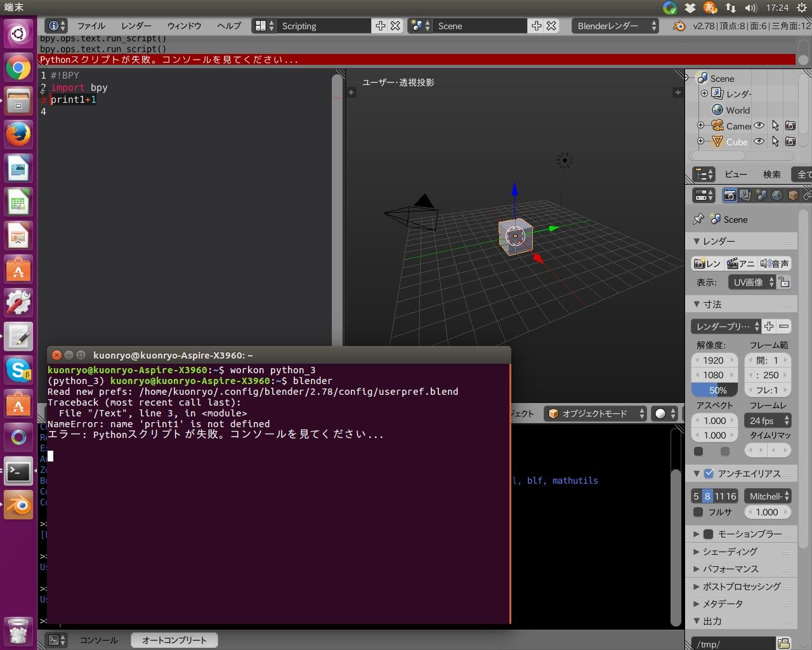Toggle the render display lock icon
The height and width of the screenshot is (650, 812).
tap(784, 282)
